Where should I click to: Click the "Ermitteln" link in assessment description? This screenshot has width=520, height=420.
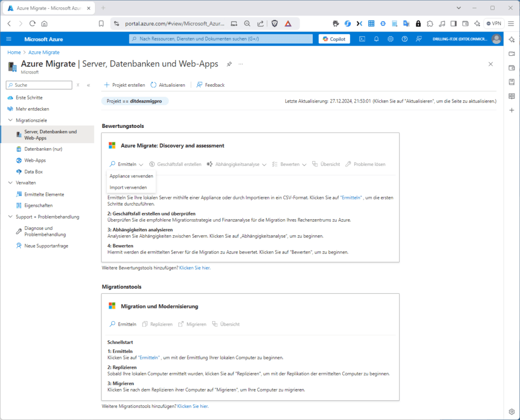click(351, 198)
